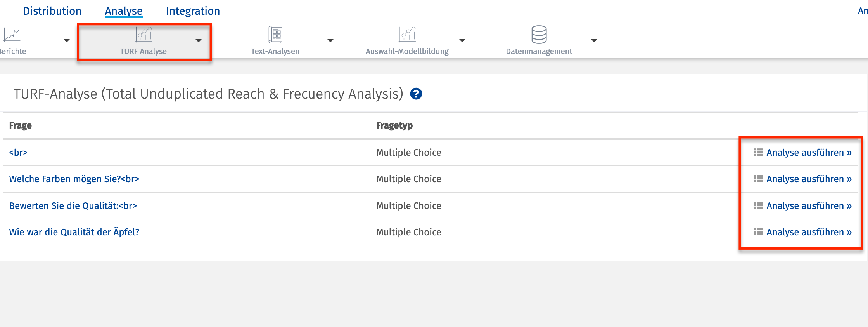Click the list icon in the first table row
Viewport: 868px width, 327px height.
click(x=758, y=152)
